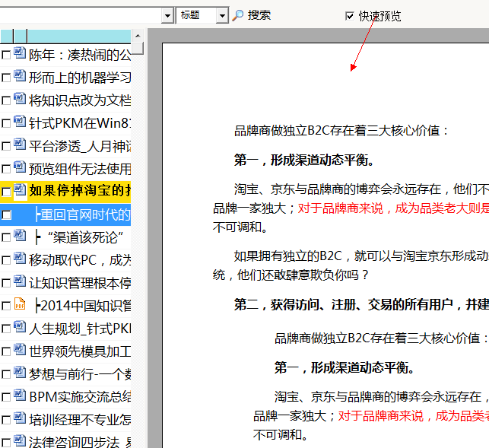The width and height of the screenshot is (489, 448).
Task: Click the list scrollbar up arrow
Action: (138, 35)
